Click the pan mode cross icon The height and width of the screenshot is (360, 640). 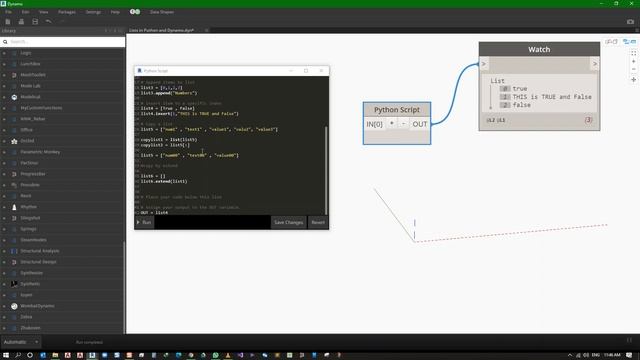(x=633, y=80)
